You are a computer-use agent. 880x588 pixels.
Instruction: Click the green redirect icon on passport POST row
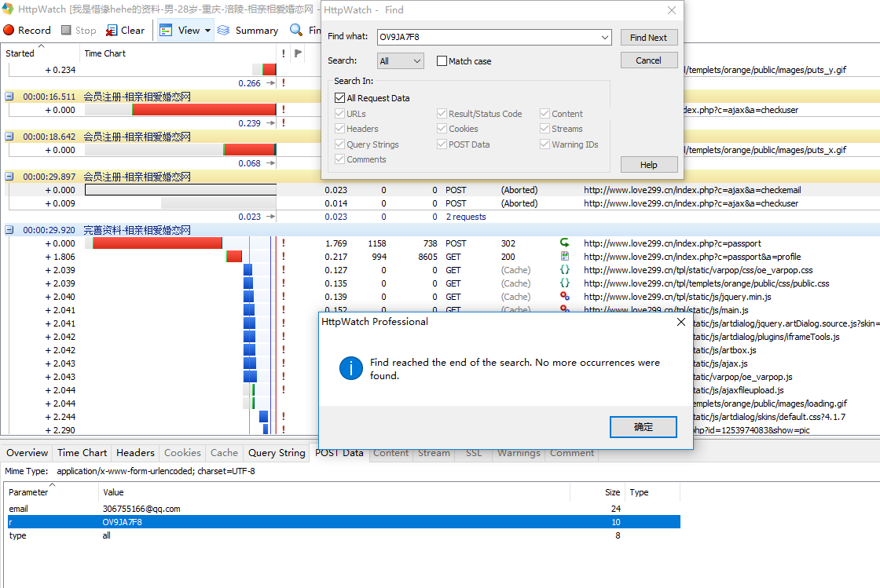564,243
